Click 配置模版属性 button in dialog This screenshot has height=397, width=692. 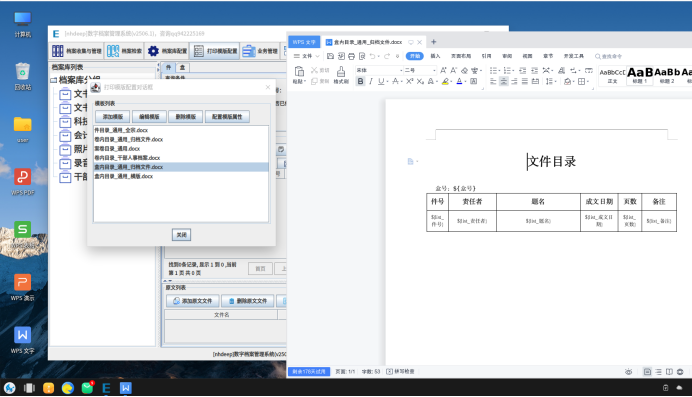click(x=227, y=117)
